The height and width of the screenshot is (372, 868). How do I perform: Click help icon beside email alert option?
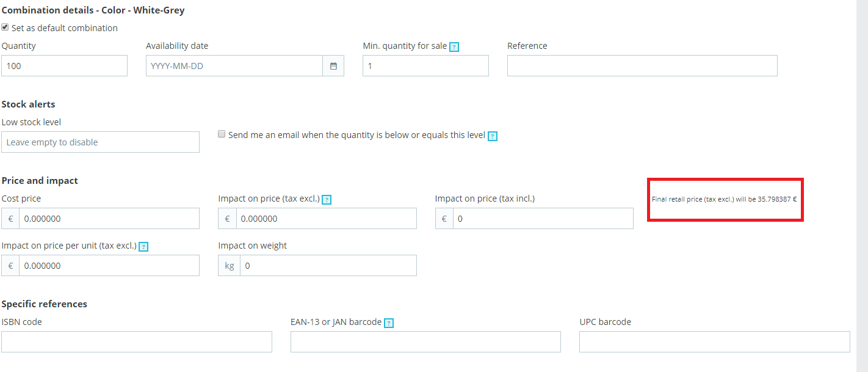493,136
